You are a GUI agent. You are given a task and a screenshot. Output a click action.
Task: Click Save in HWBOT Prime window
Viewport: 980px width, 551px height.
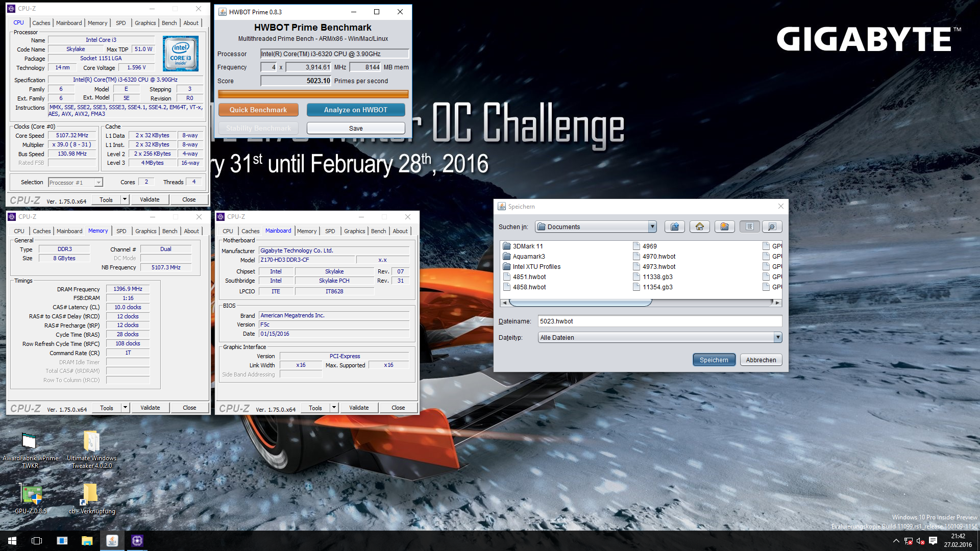[356, 128]
